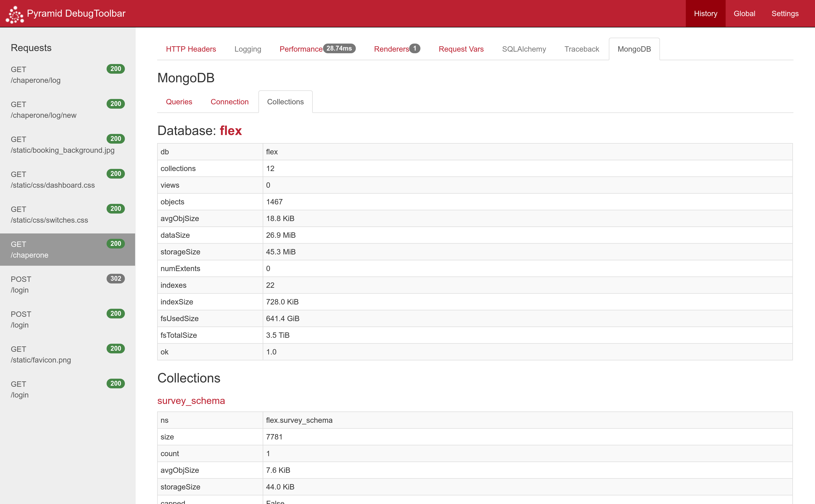Click the fsUsedSize value 641.4 GiB
The image size is (815, 504).
[283, 319]
